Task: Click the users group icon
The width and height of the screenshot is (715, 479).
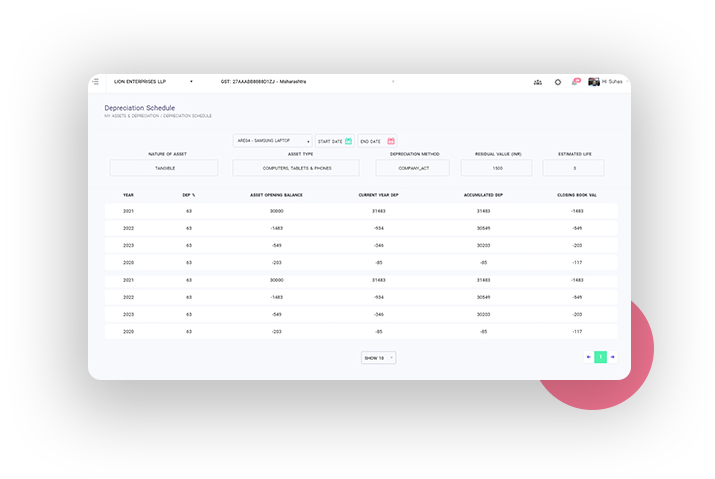Action: (x=538, y=82)
